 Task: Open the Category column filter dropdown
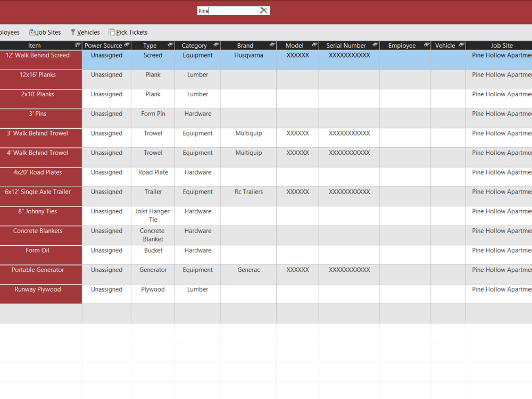(x=216, y=45)
